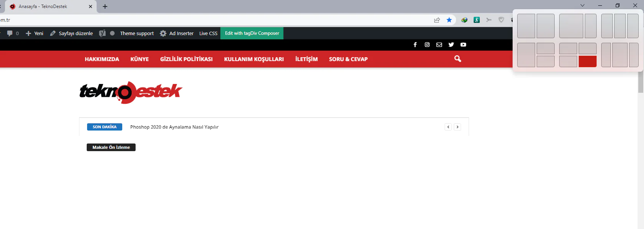This screenshot has height=229, width=644.
Task: Show next breaking news item
Action: click(458, 127)
